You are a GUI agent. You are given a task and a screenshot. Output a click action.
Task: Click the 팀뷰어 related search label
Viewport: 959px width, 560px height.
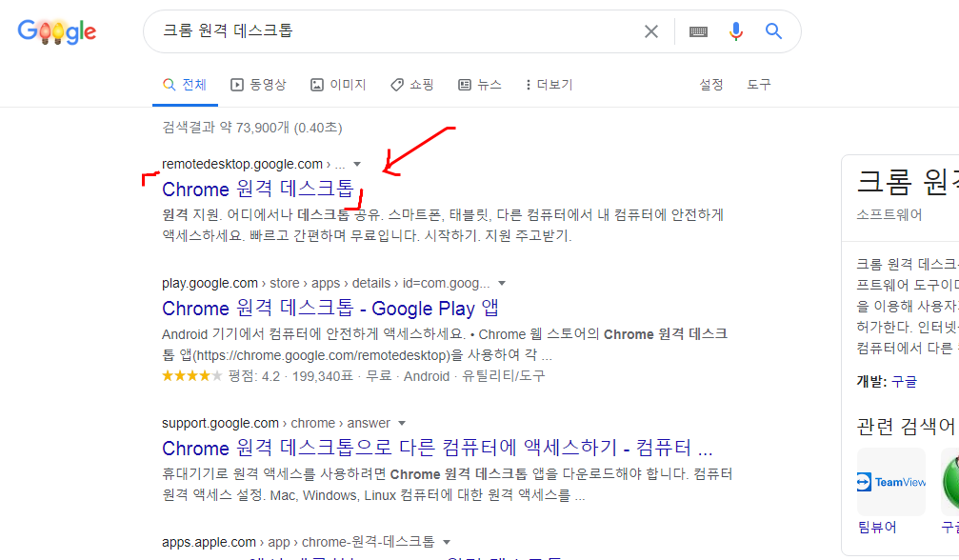pyautogui.click(x=877, y=528)
